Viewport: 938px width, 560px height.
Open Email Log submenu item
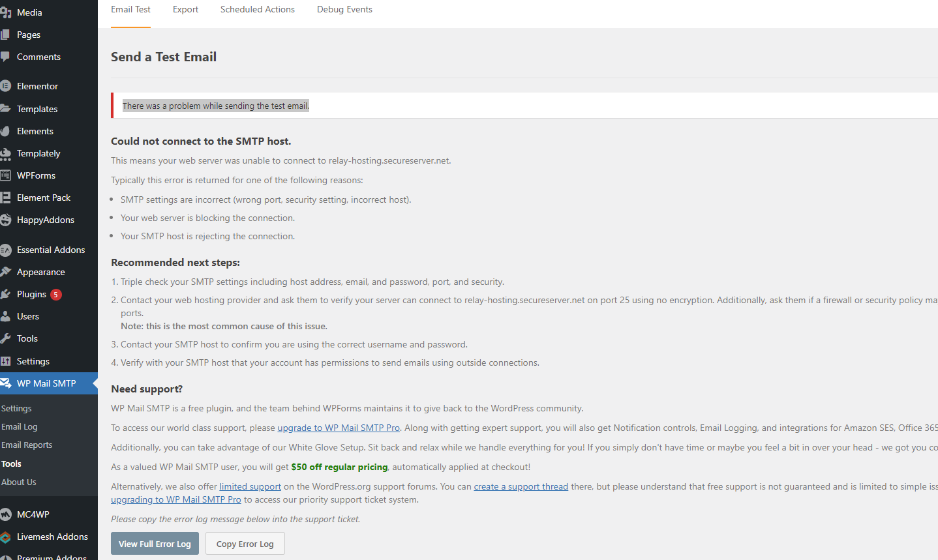point(20,426)
